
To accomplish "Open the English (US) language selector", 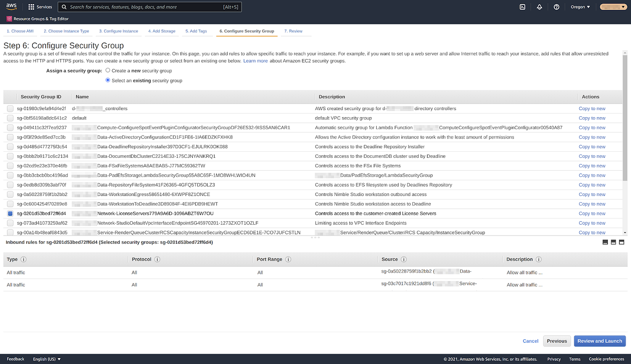I will (x=47, y=359).
